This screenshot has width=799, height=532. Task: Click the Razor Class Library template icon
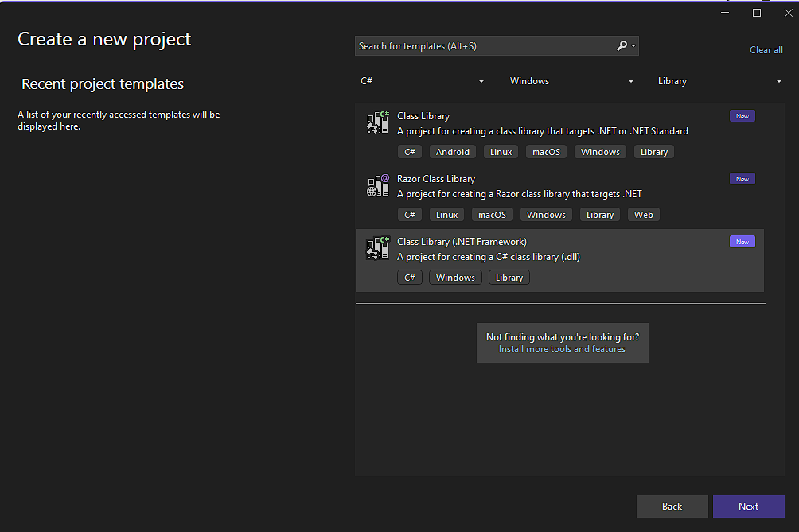(377, 185)
